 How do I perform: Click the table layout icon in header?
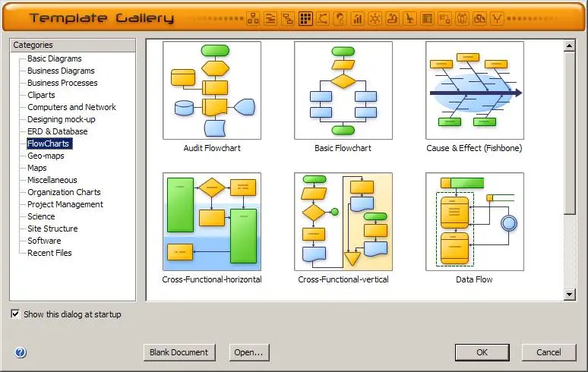(x=427, y=18)
